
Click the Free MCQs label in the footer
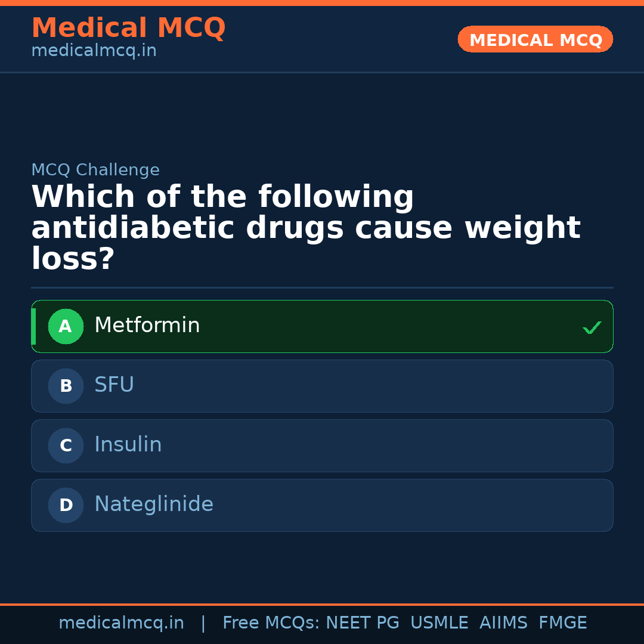click(x=271, y=623)
